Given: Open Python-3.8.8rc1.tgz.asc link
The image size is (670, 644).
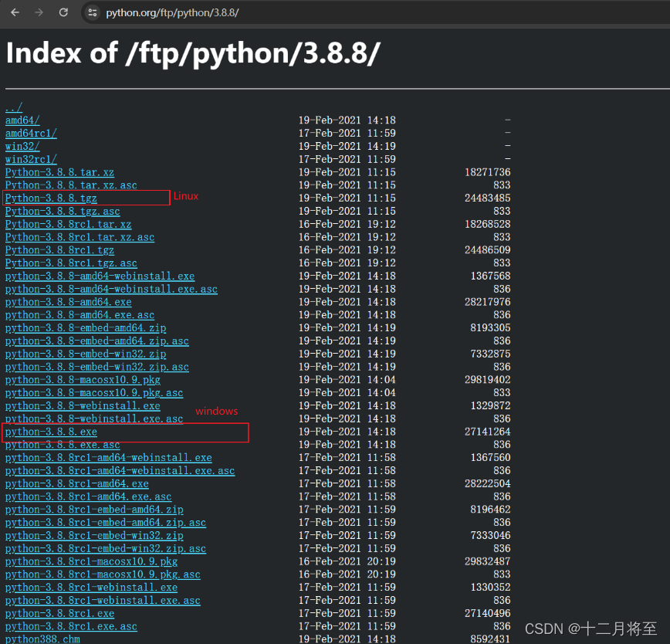Looking at the screenshot, I should 71,263.
